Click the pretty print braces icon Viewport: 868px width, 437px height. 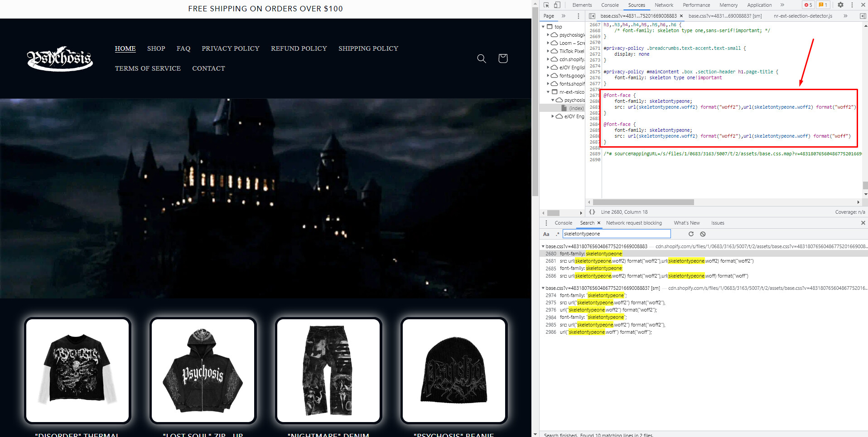[592, 212]
